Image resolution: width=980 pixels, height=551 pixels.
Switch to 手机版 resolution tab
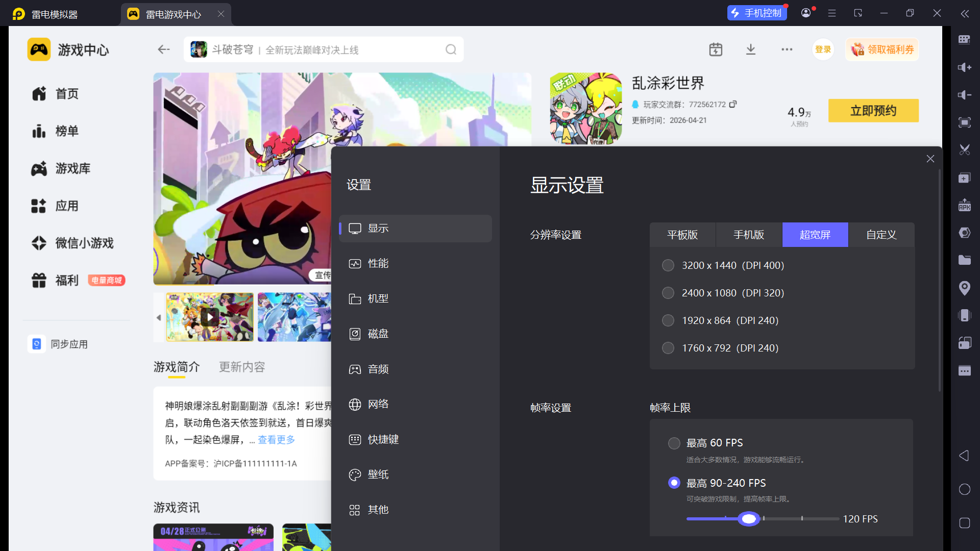(749, 235)
